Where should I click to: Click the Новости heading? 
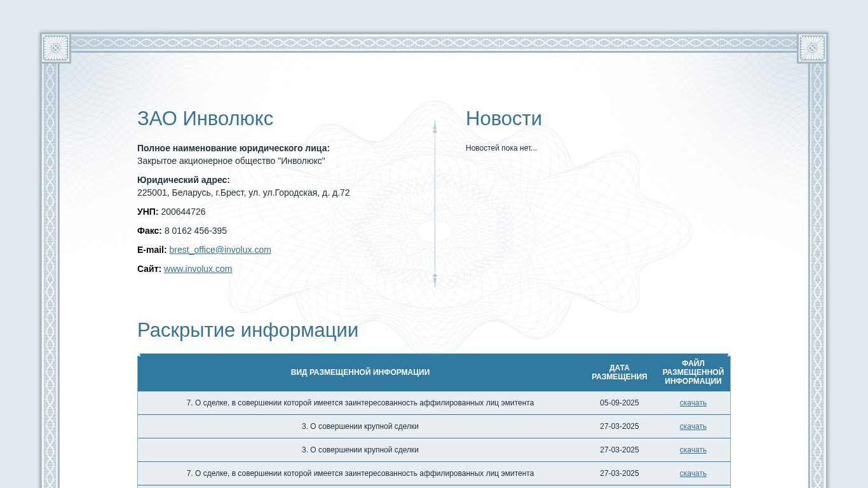(503, 119)
